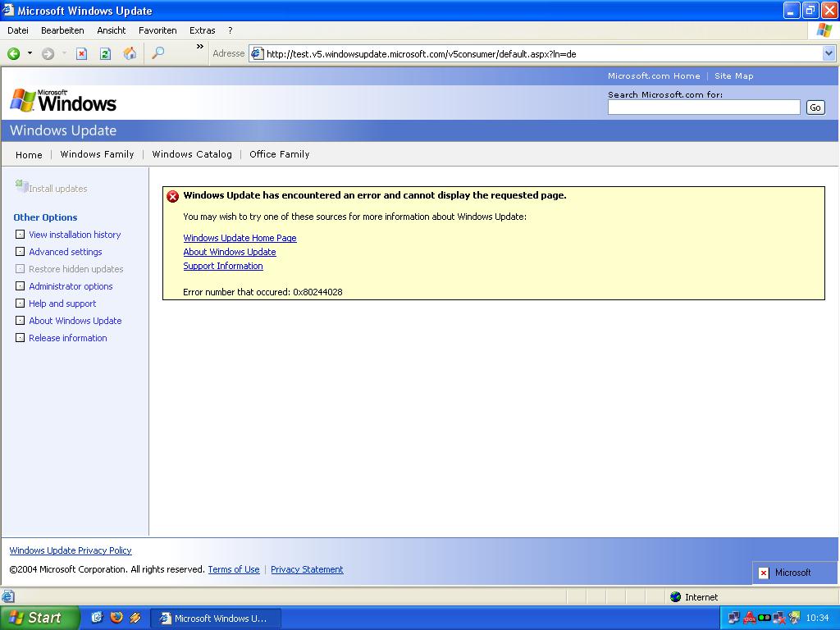Click the box beside Help and support
This screenshot has height=630, width=840.
coord(20,304)
